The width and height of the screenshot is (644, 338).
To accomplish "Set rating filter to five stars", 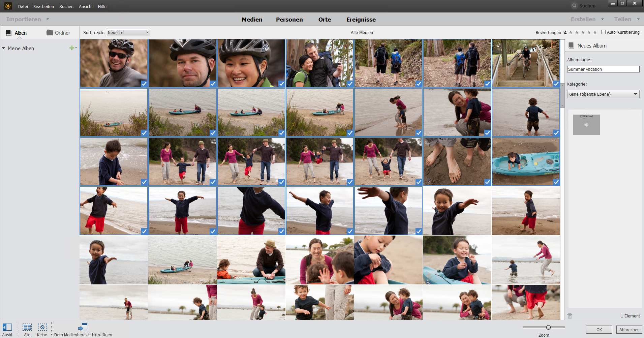I will pos(595,32).
